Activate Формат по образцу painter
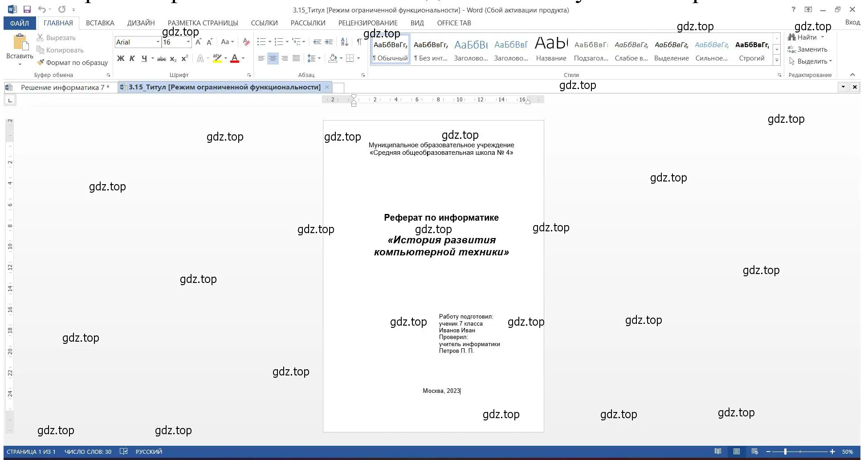The width and height of the screenshot is (868, 460). click(73, 63)
